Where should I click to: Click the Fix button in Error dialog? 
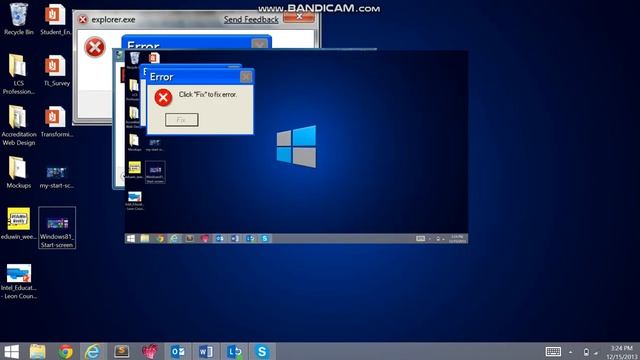[182, 120]
